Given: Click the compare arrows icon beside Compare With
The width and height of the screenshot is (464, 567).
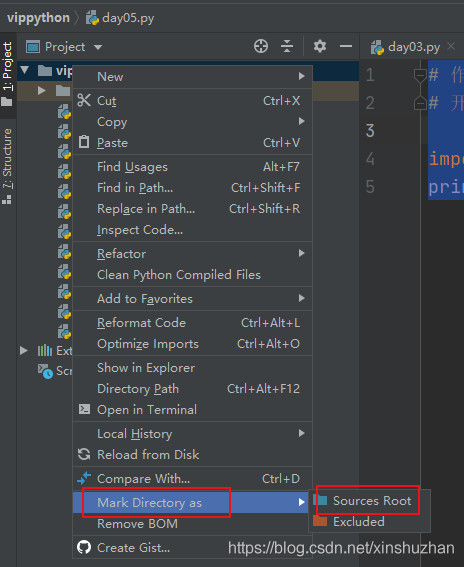Looking at the screenshot, I should tap(84, 478).
